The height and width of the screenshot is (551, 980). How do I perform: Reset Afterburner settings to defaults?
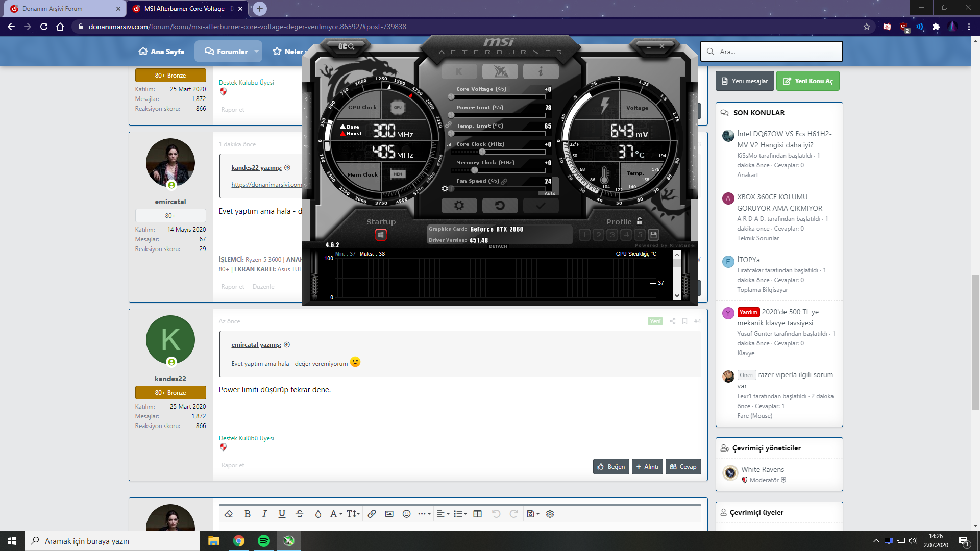(500, 206)
